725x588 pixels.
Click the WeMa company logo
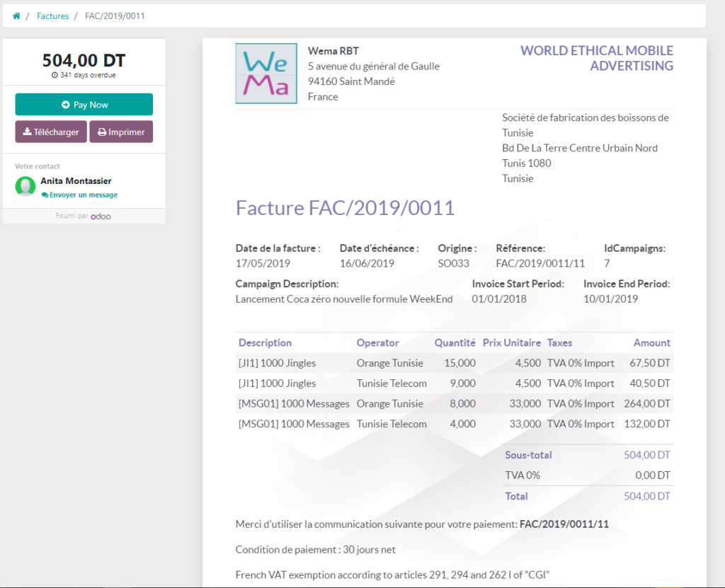(x=266, y=74)
